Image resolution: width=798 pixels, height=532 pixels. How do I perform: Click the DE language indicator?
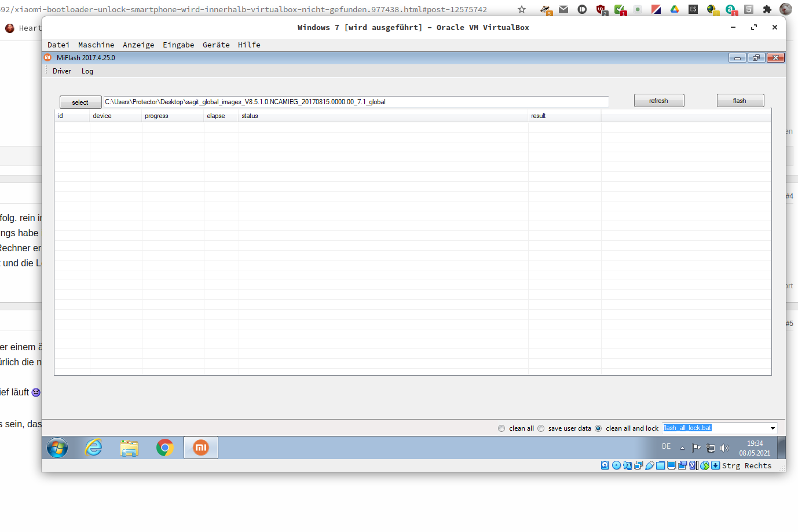[x=667, y=446]
